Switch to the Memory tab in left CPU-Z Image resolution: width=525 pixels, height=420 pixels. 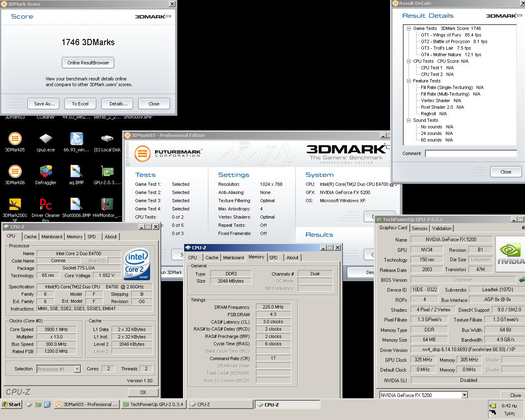(75, 237)
